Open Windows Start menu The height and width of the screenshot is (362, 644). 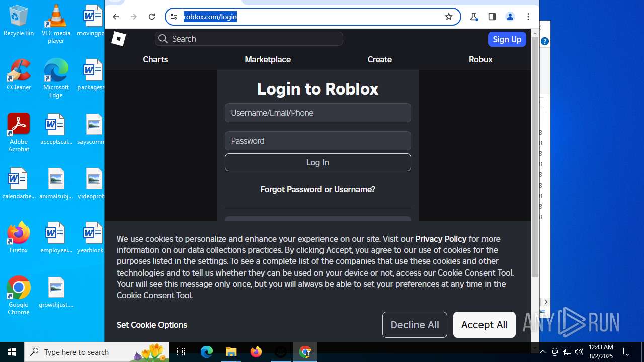tap(12, 352)
